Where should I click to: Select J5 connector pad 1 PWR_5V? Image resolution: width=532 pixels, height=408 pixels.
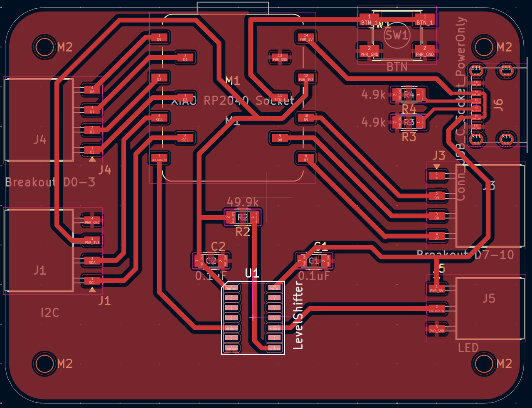tap(437, 288)
